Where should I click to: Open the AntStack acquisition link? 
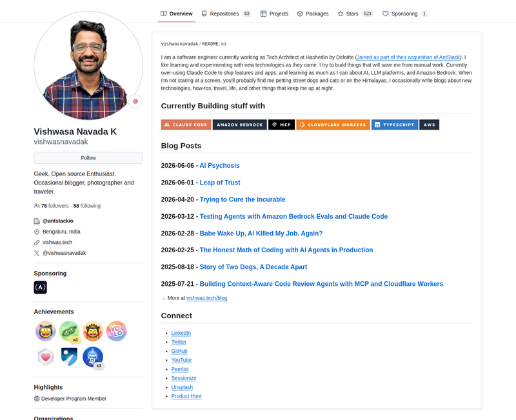408,57
